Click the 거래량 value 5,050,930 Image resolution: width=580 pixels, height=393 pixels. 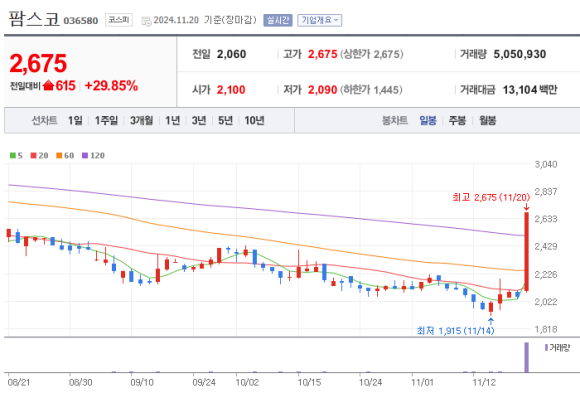click(x=520, y=54)
